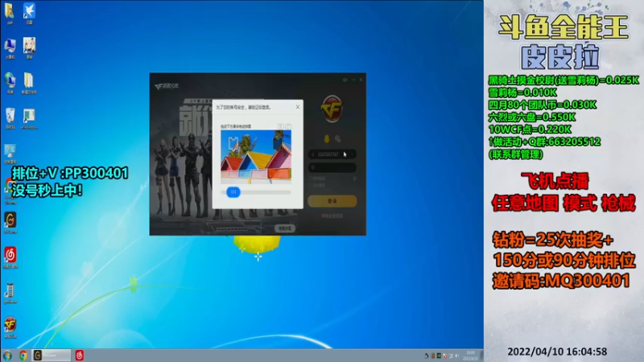
Task: Close the security verification dialog
Action: pyautogui.click(x=298, y=107)
